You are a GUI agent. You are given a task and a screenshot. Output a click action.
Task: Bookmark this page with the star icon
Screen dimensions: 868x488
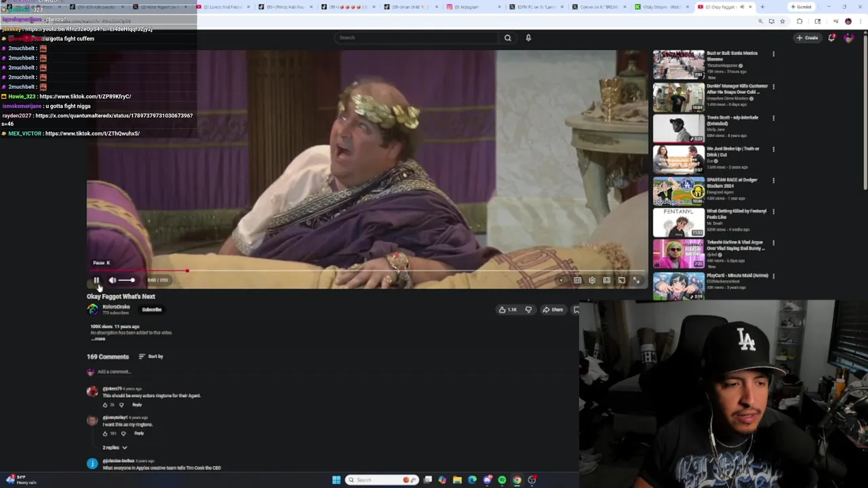[783, 22]
